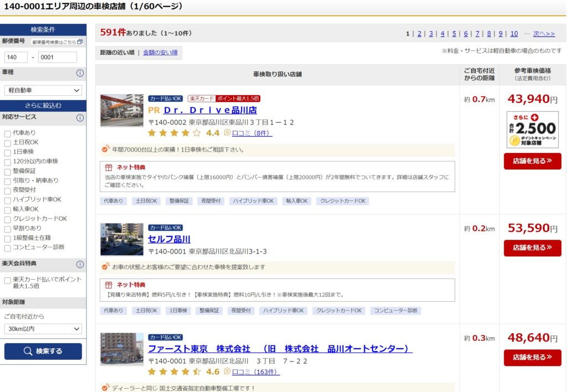Click info icon next to 対応サービス

pyautogui.click(x=80, y=117)
